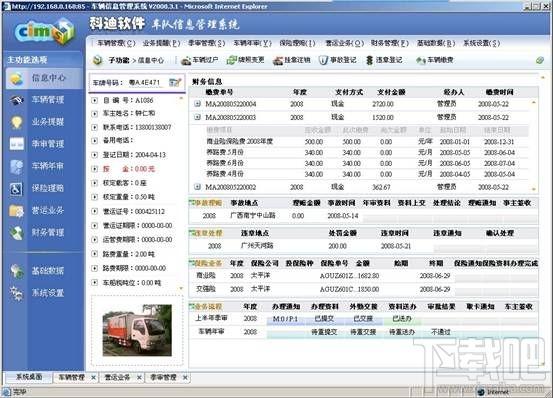
Task: Expand the 路费重量 2.00吨 row arrow
Action: point(95,254)
